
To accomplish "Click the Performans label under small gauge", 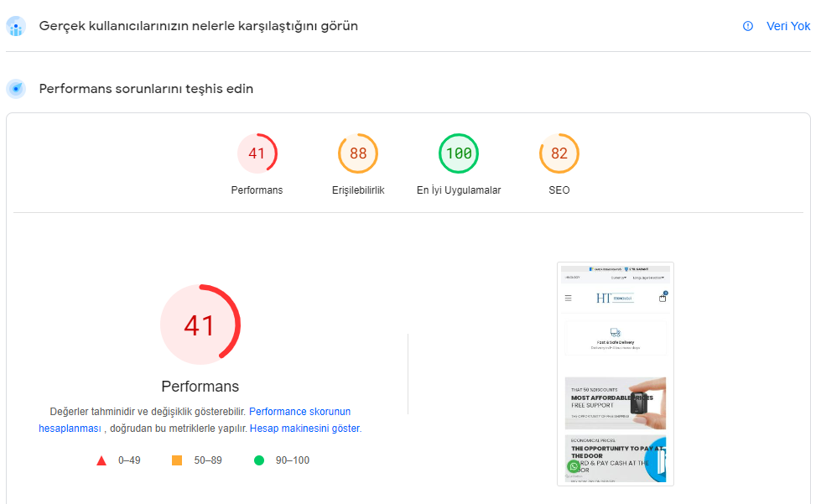I will coord(257,190).
